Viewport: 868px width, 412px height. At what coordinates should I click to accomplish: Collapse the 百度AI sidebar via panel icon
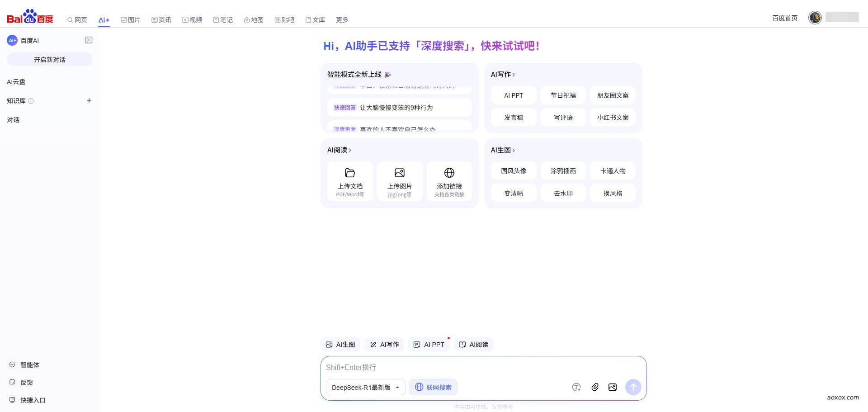pyautogui.click(x=89, y=40)
